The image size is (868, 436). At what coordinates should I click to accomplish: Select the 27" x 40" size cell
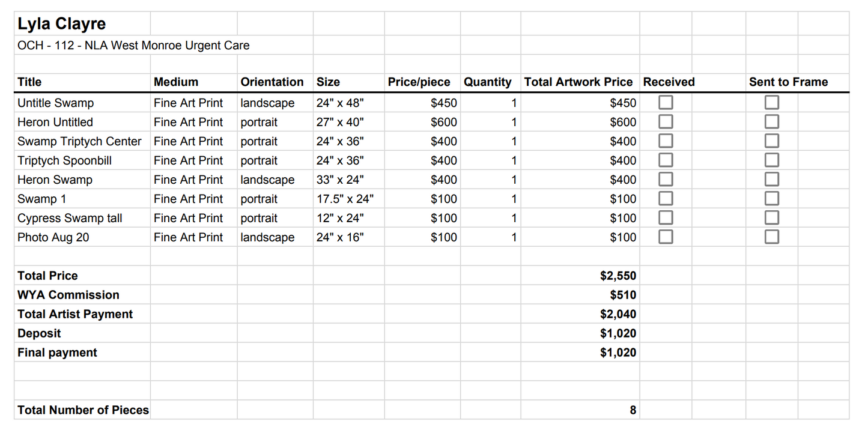coord(340,122)
